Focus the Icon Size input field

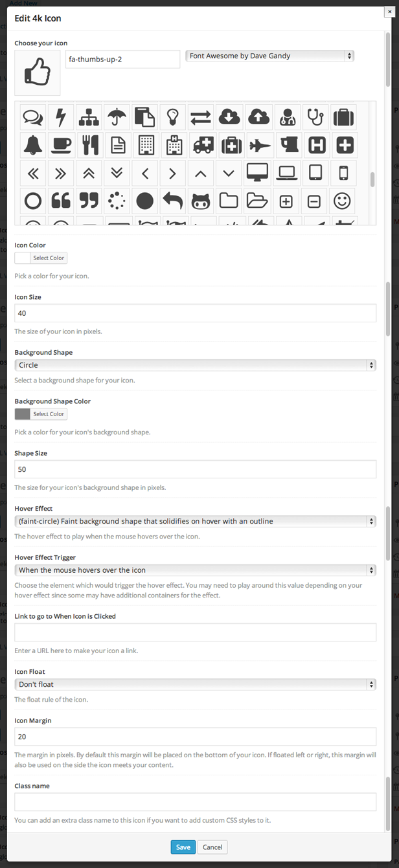coord(195,313)
